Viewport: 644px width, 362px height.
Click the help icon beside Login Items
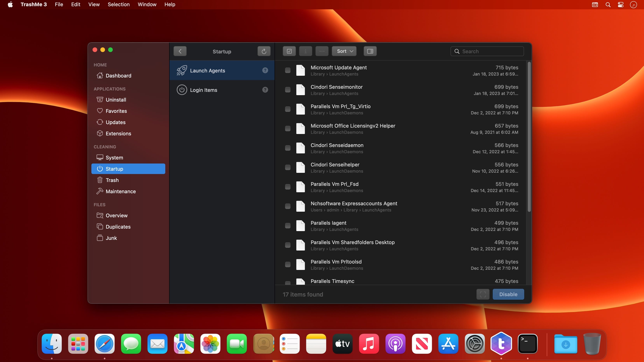(265, 90)
